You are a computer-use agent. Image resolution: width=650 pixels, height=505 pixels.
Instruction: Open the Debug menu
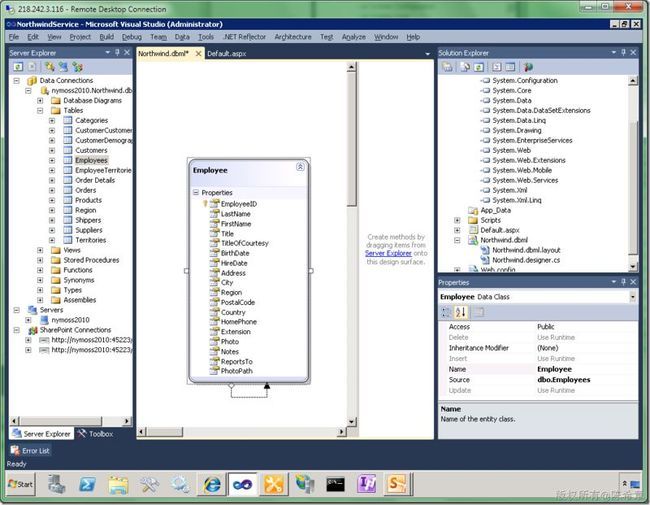coord(132,37)
